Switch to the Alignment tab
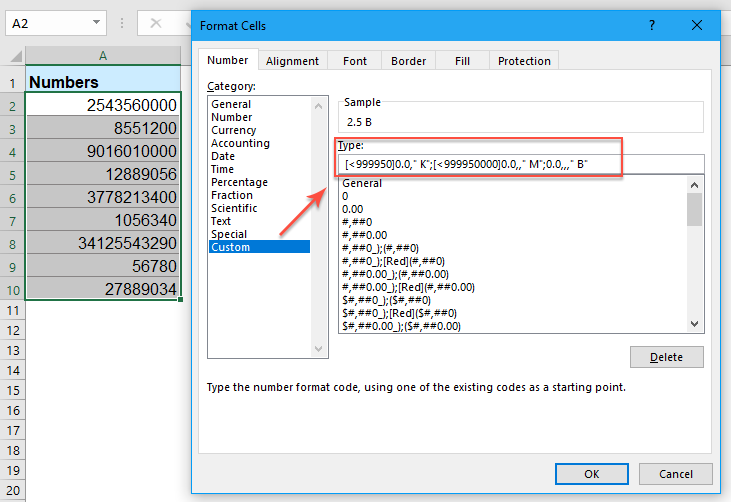The height and width of the screenshot is (502, 731). coord(292,61)
